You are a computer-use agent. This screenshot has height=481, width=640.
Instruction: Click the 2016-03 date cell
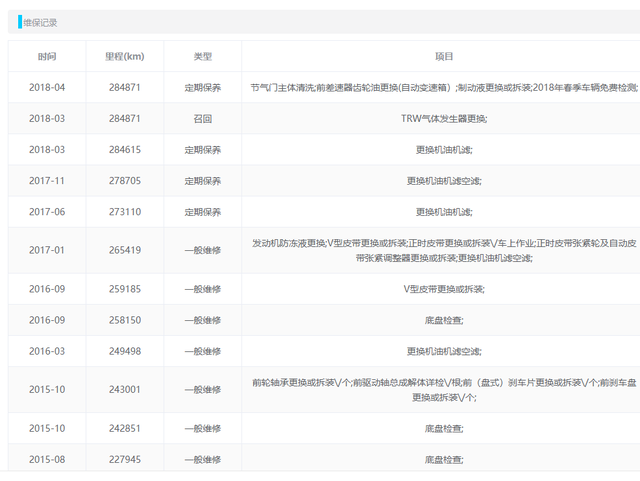pos(47,351)
